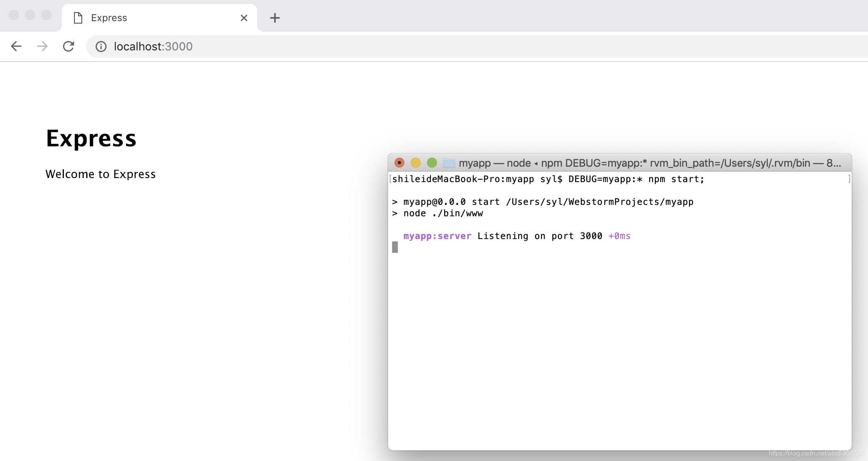Maximize the myapp terminal window
Viewport: 868px width, 461px height.
pyautogui.click(x=432, y=163)
